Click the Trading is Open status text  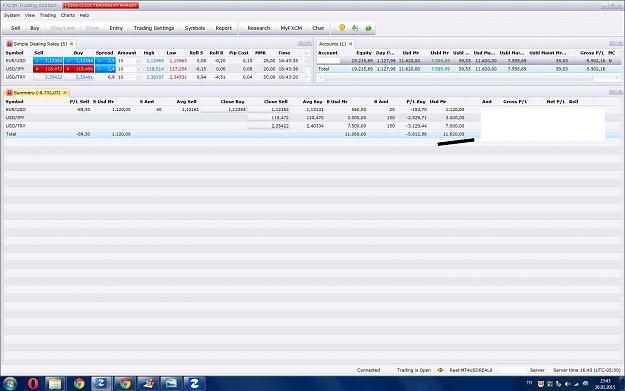point(414,370)
